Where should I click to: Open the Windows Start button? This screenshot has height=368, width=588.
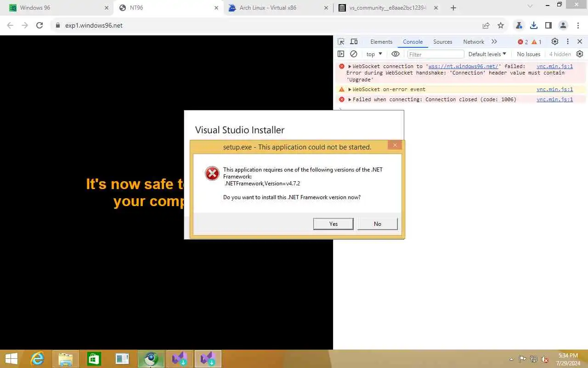point(11,359)
